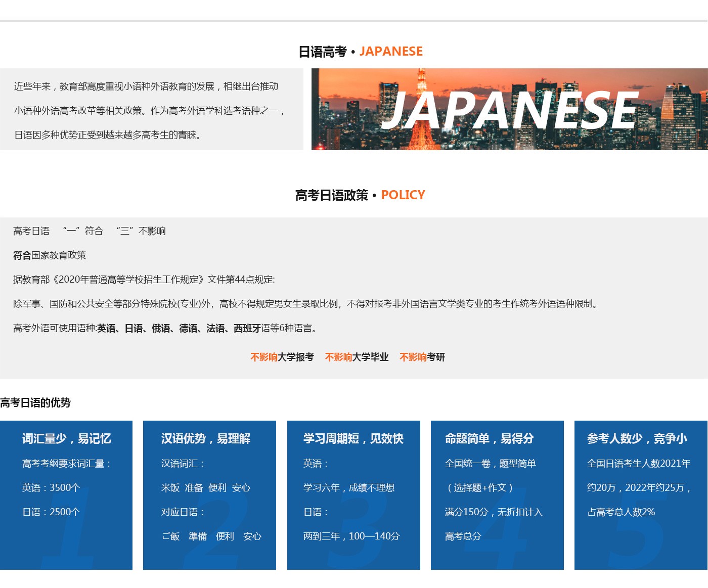The width and height of the screenshot is (708, 588).
Task: Click the list of six exam languages
Action: pyautogui.click(x=165, y=329)
